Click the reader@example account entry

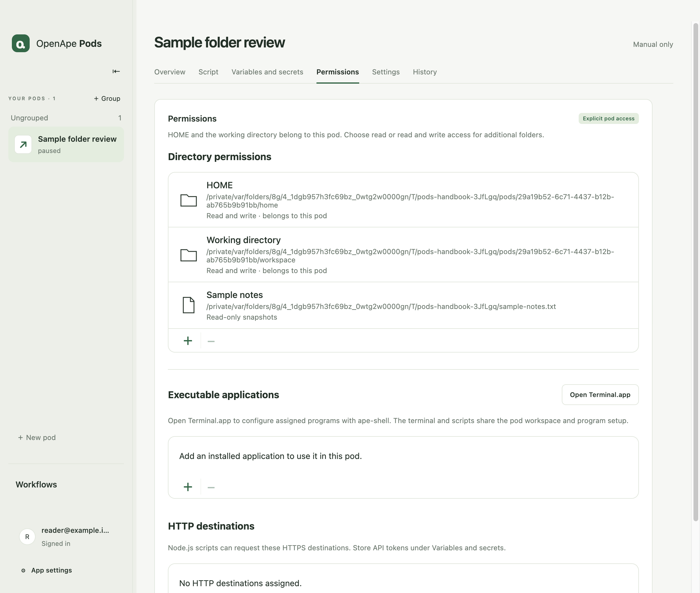(66, 537)
